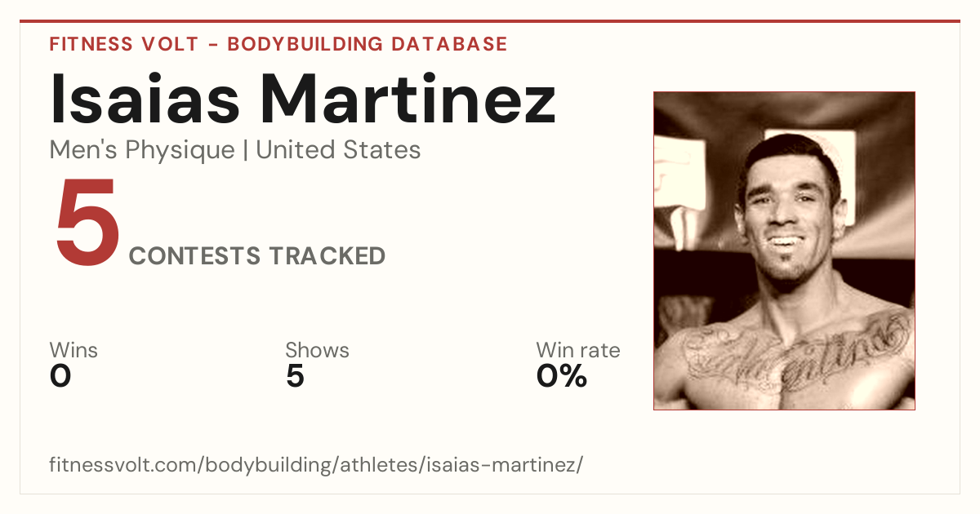Click the Men's Physique division text
The image size is (980, 514).
[x=141, y=150]
